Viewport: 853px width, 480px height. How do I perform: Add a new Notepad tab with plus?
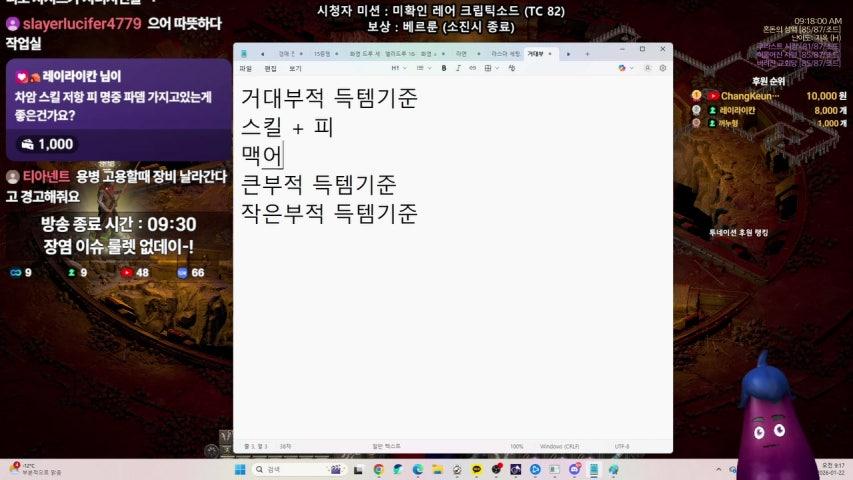(587, 54)
